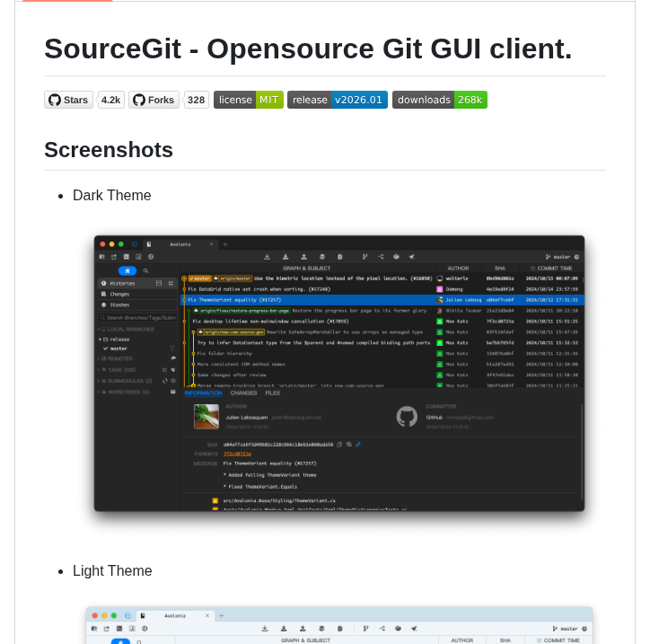
Task: Click Git Flow icon in dark theme toolbar
Action: [381, 257]
